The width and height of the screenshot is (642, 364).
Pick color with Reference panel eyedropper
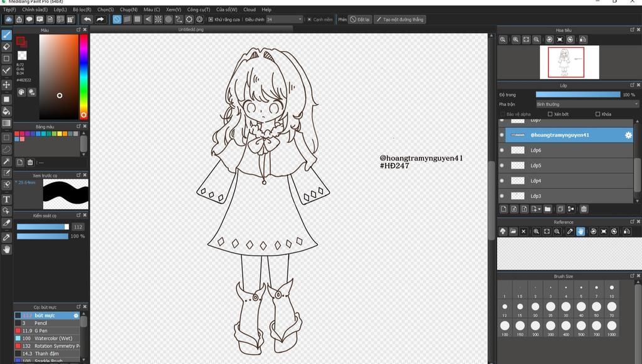point(570,231)
